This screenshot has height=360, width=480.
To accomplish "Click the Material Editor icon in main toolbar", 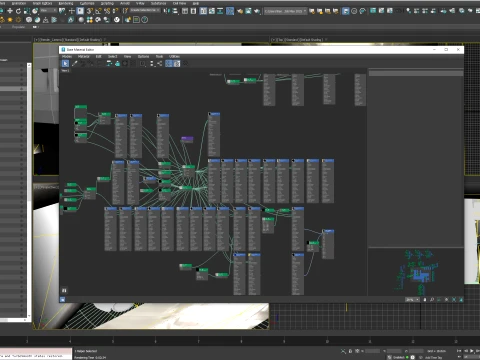I will click(x=230, y=11).
